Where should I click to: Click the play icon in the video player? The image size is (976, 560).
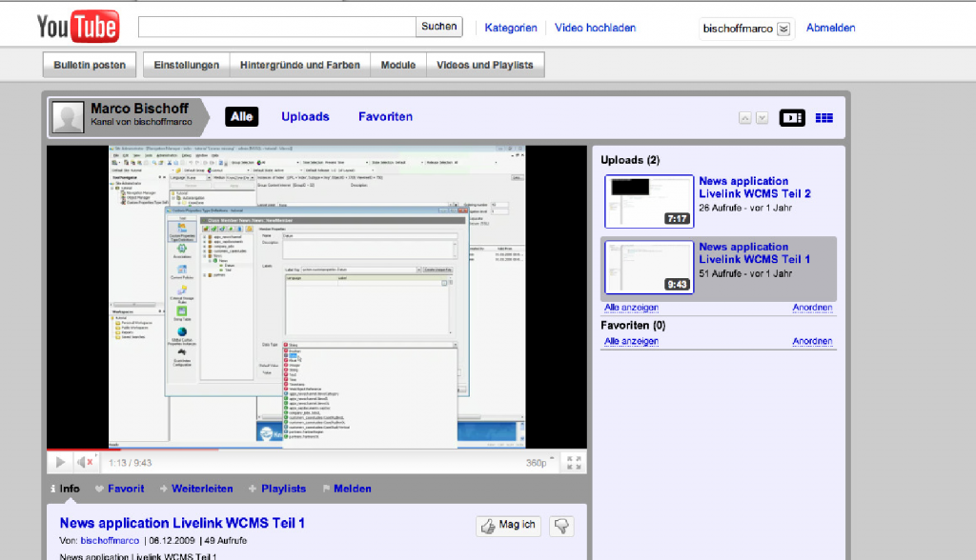pos(59,461)
